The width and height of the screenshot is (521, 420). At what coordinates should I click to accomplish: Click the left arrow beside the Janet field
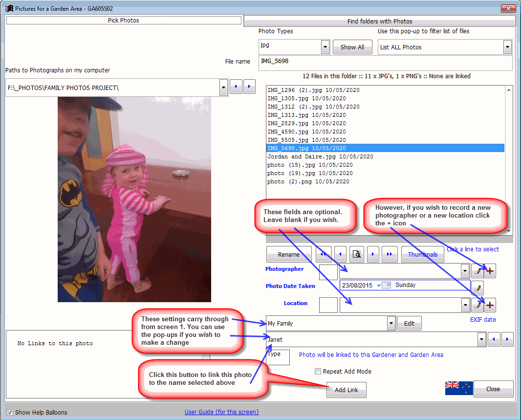tap(494, 339)
